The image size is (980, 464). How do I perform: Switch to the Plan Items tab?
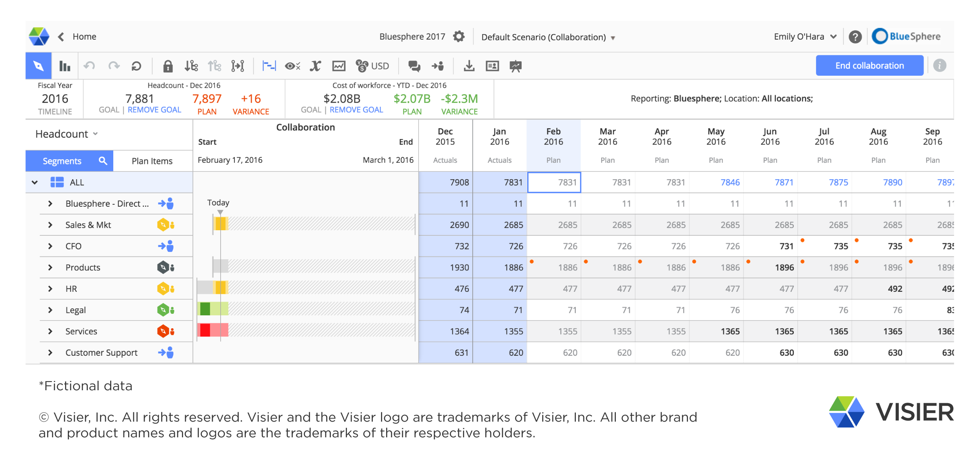(x=152, y=161)
